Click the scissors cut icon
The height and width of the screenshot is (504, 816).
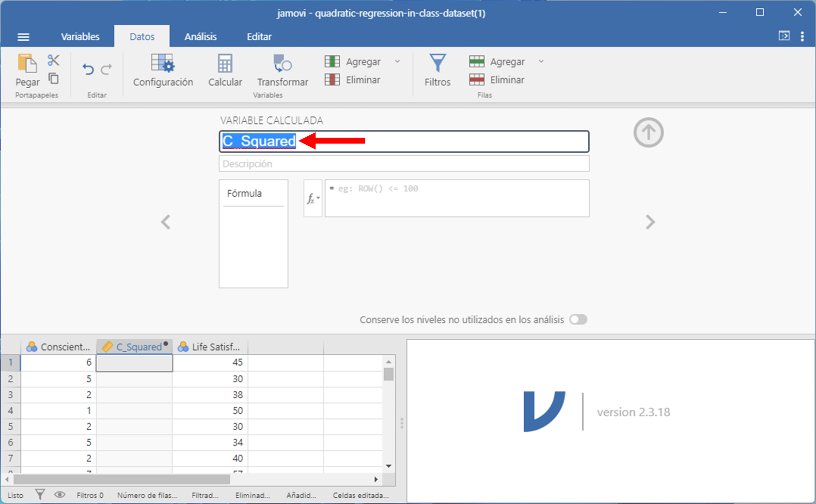(x=53, y=60)
